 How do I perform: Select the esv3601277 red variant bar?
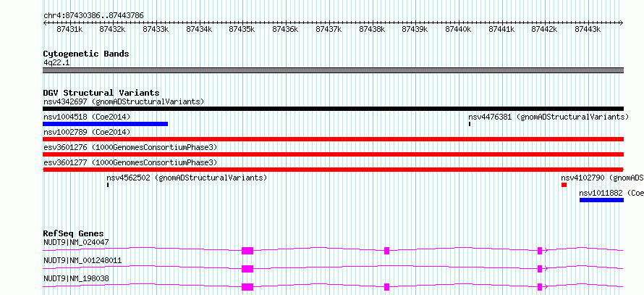tap(333, 170)
